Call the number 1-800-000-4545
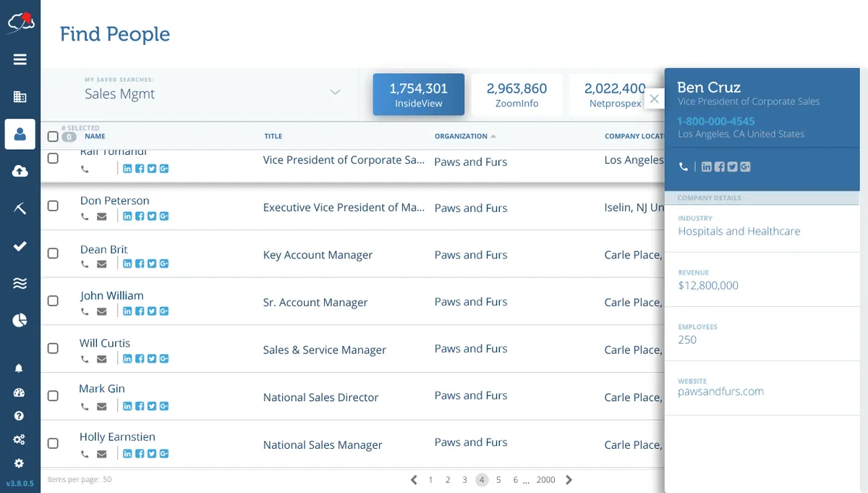This screenshot has width=868, height=493. click(716, 121)
